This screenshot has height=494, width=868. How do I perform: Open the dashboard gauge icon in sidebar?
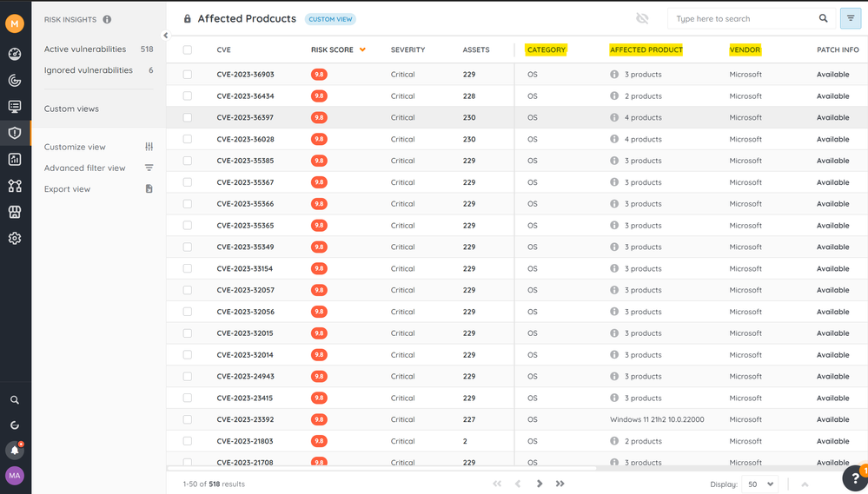(x=15, y=55)
